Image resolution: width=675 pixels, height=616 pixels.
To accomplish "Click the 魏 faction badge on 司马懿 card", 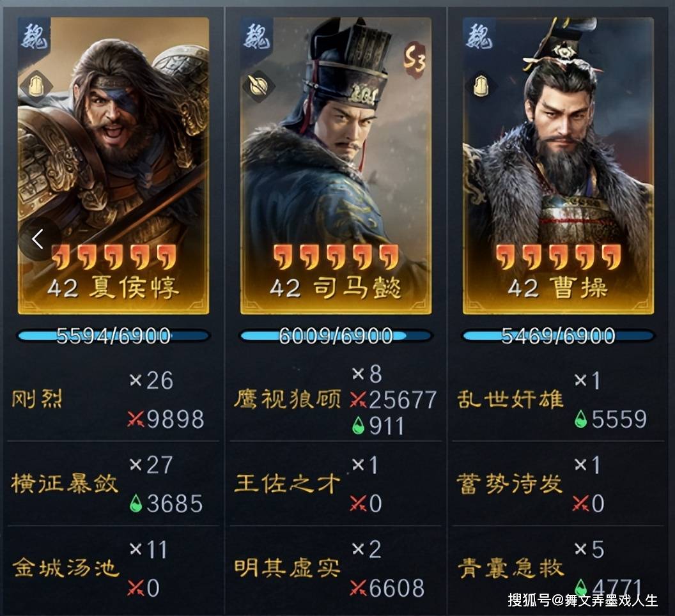I will (257, 35).
